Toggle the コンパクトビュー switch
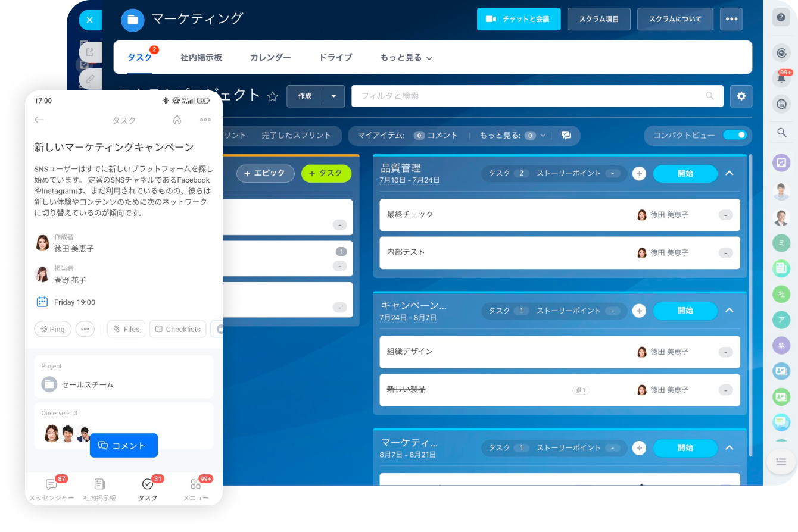The width and height of the screenshot is (798, 532). [734, 135]
